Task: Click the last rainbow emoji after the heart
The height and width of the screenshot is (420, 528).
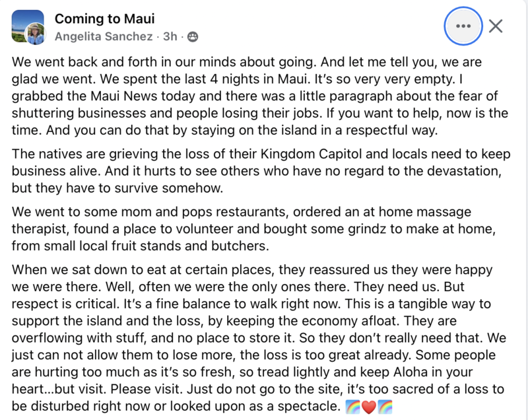Action: pyautogui.click(x=385, y=407)
